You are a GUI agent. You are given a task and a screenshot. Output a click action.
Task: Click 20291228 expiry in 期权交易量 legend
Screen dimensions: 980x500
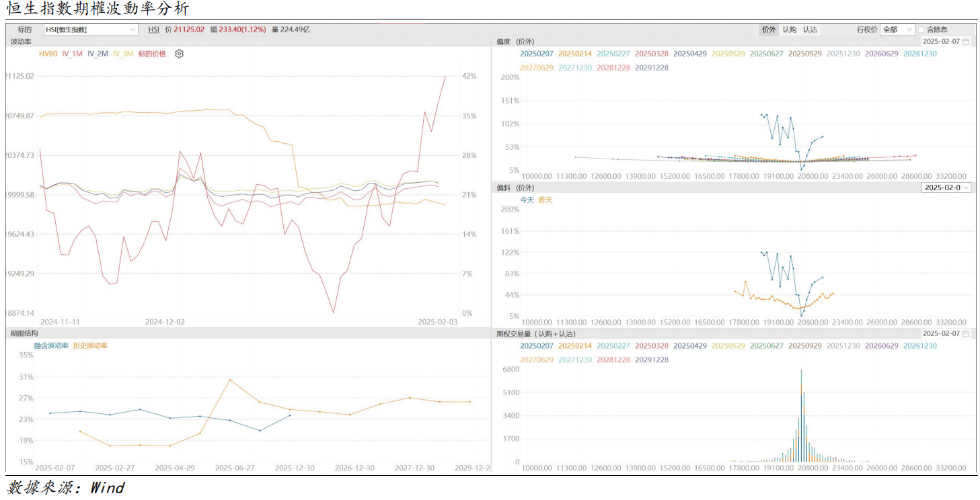[651, 360]
